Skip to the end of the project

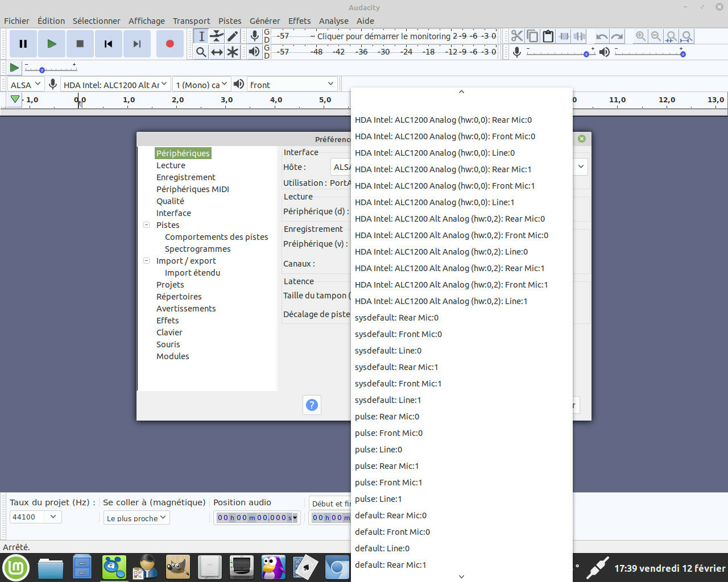137,44
